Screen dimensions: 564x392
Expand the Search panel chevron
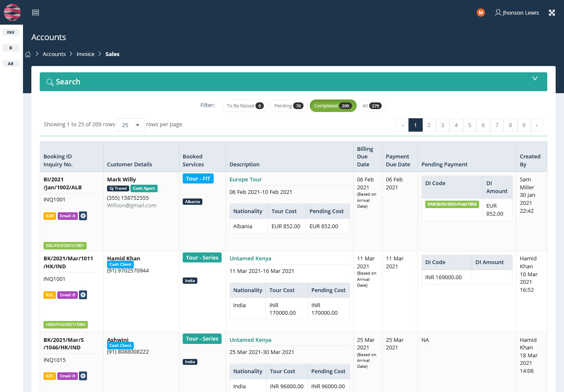click(535, 79)
